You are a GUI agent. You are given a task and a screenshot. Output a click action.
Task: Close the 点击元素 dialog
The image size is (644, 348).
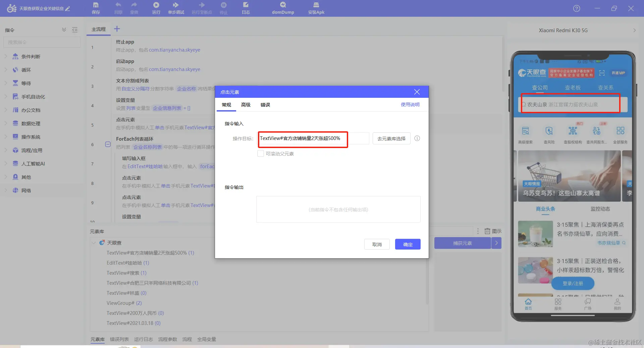click(x=417, y=92)
